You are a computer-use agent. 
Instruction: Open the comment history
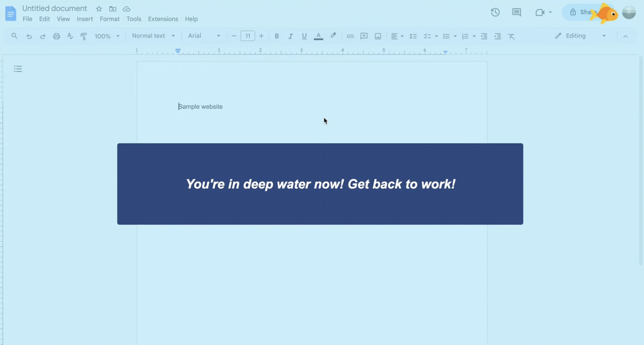click(516, 12)
